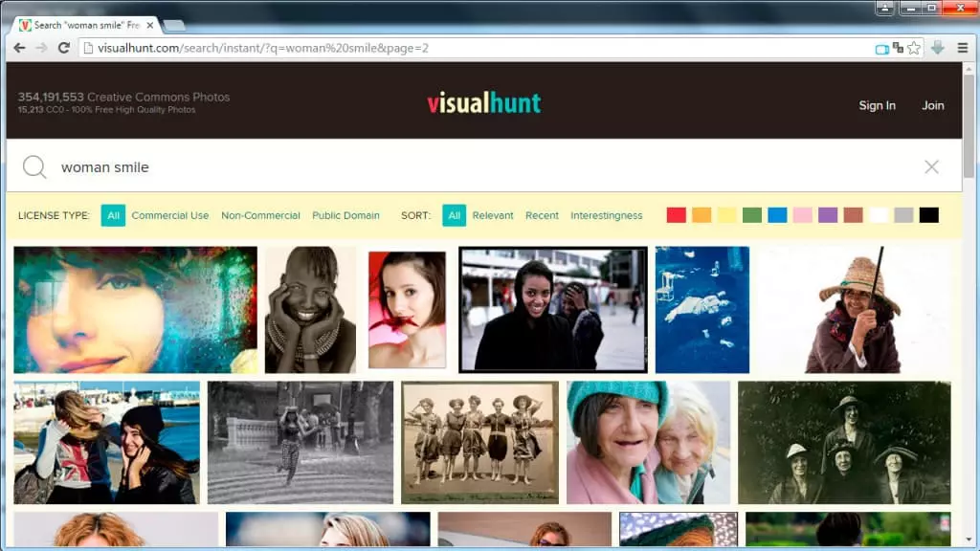Bookmark this page with the star icon

click(914, 48)
